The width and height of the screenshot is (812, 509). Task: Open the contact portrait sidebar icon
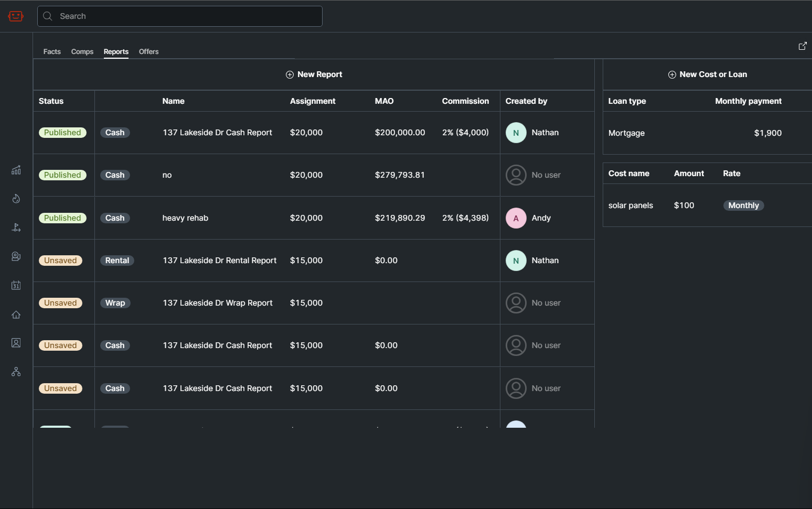click(16, 343)
